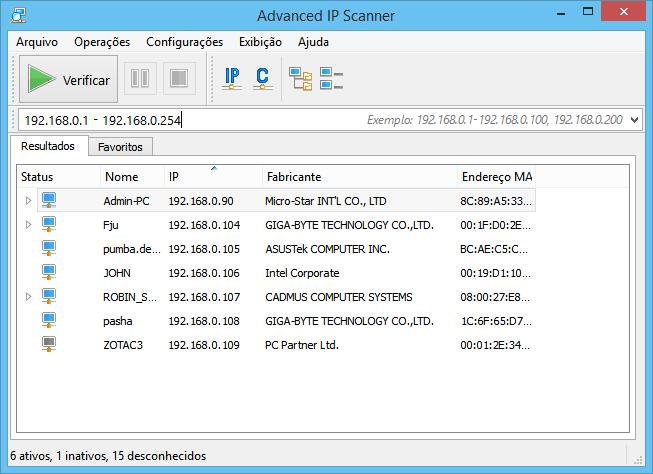Click the Admin-PC computer status icon
The height and width of the screenshot is (474, 653).
[49, 201]
